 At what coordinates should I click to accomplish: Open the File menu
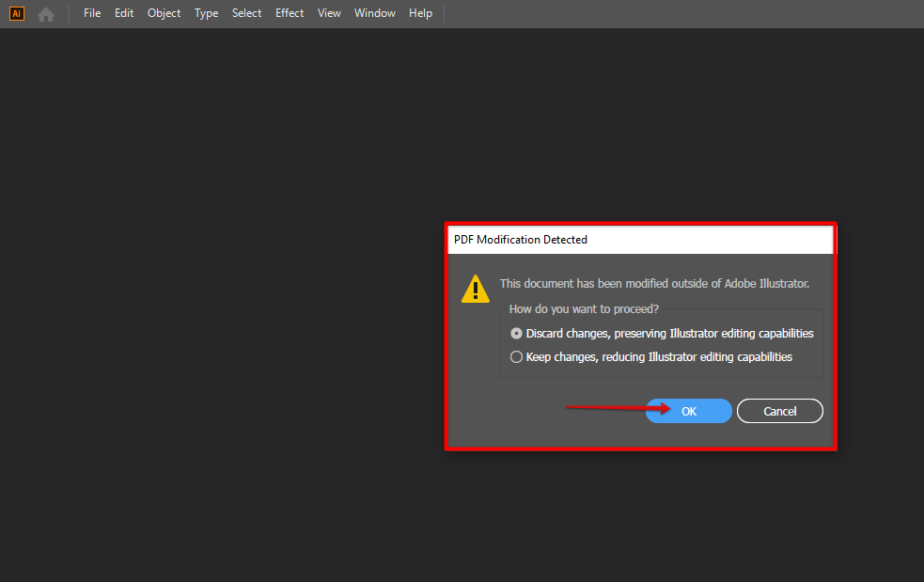click(92, 13)
